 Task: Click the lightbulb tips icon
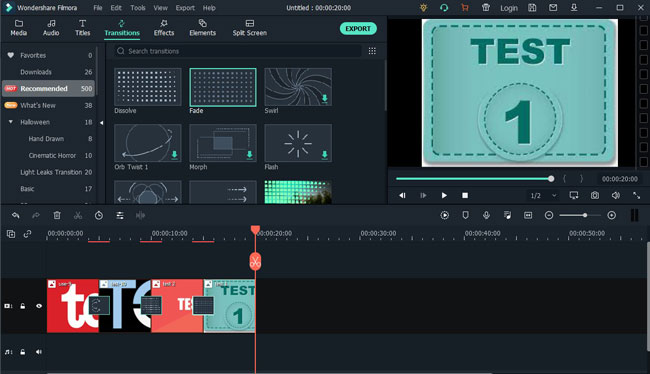(x=423, y=7)
